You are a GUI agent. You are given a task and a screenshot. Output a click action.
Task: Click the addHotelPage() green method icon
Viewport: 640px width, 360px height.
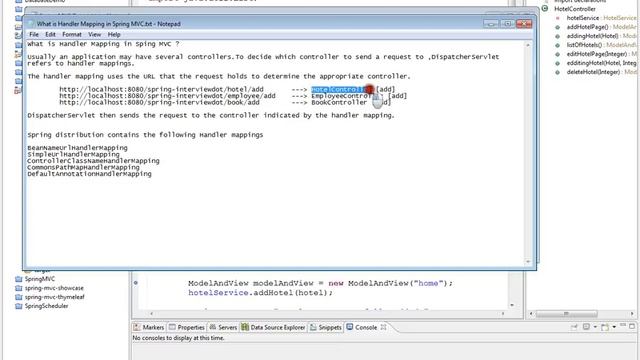[558, 27]
